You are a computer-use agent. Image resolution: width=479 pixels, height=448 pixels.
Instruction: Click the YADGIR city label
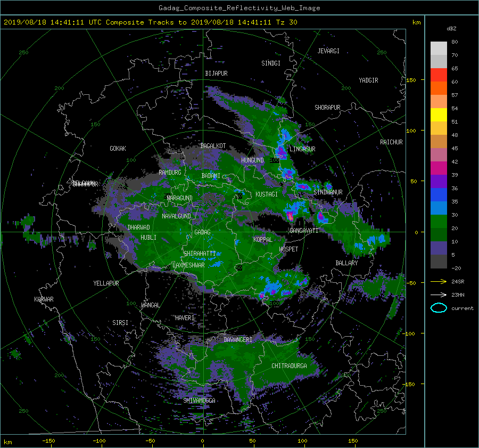368,80
